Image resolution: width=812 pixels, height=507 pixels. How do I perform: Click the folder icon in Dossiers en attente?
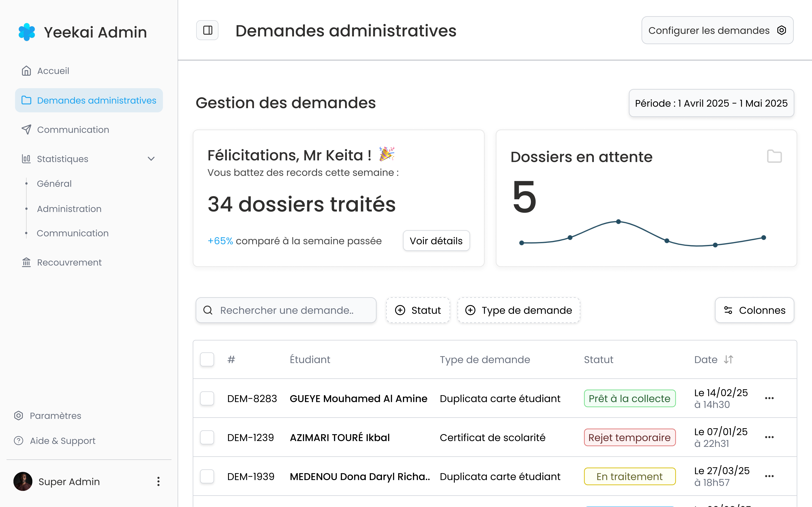pos(774,157)
